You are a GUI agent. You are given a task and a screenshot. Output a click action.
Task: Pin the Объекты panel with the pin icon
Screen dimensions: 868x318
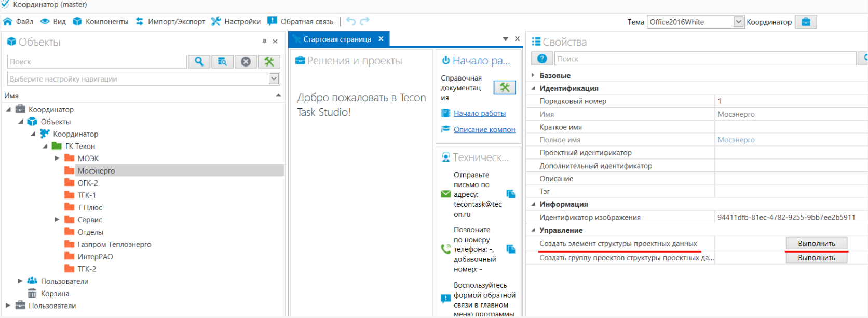[264, 42]
